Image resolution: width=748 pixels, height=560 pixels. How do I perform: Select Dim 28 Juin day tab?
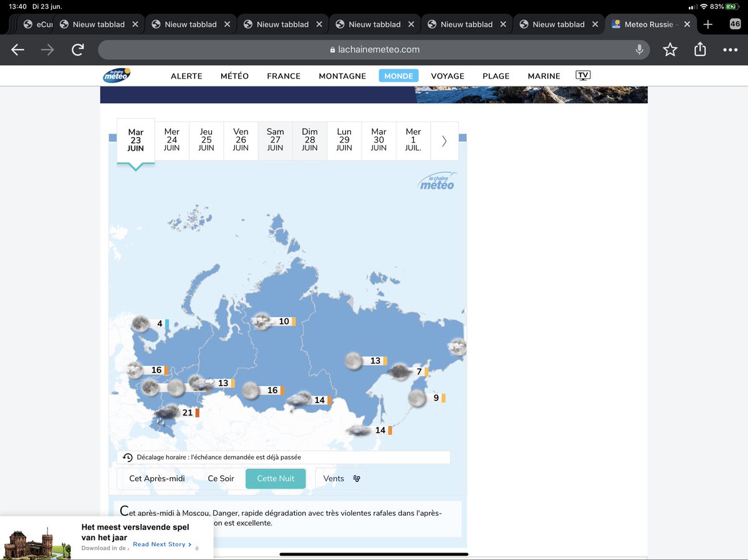[310, 140]
